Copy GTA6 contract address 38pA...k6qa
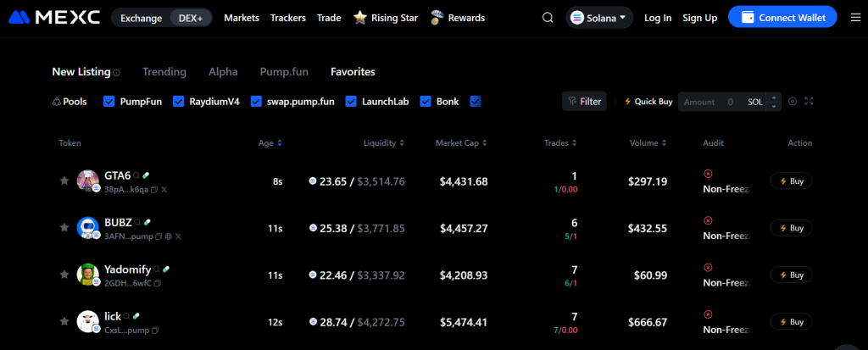868x350 pixels. [x=154, y=189]
